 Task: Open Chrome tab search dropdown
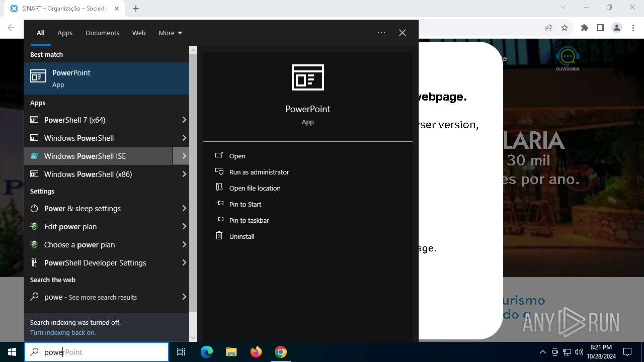563,7
